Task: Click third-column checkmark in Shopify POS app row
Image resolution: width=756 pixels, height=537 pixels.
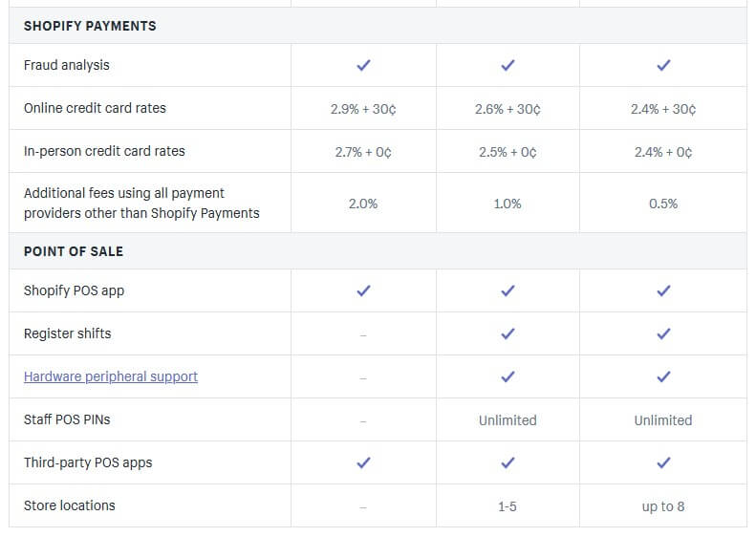Action: [663, 290]
